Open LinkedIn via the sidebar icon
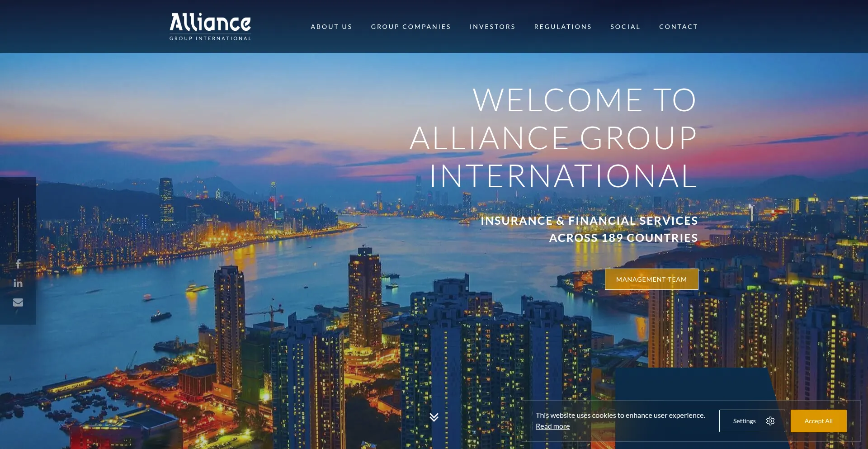 18,283
